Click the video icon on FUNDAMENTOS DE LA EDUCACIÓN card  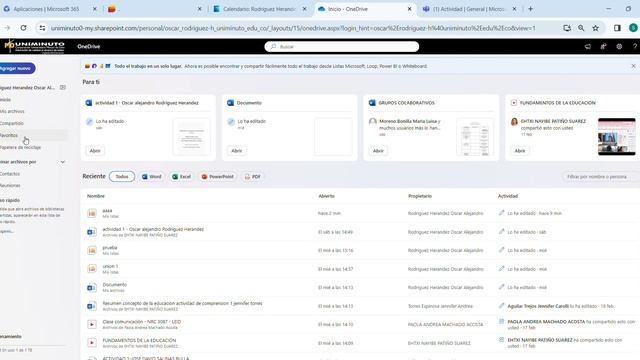pos(514,103)
